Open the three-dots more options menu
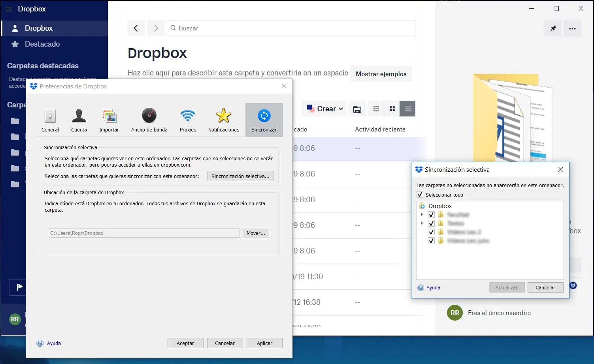The width and height of the screenshot is (594, 364). [x=572, y=28]
